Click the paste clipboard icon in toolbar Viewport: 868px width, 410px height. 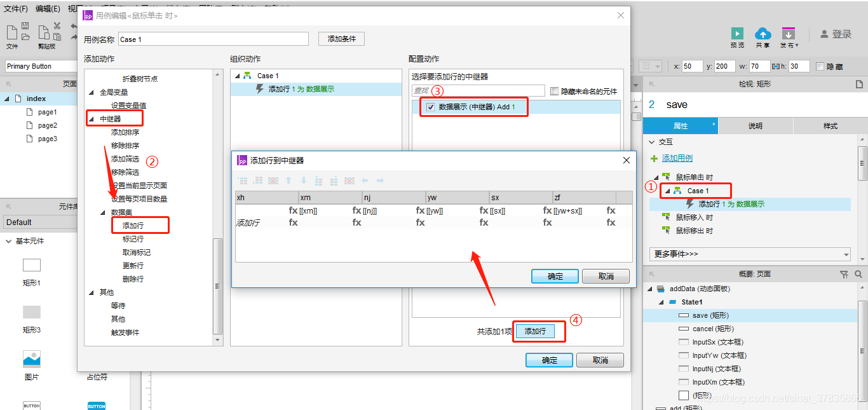tap(43, 33)
